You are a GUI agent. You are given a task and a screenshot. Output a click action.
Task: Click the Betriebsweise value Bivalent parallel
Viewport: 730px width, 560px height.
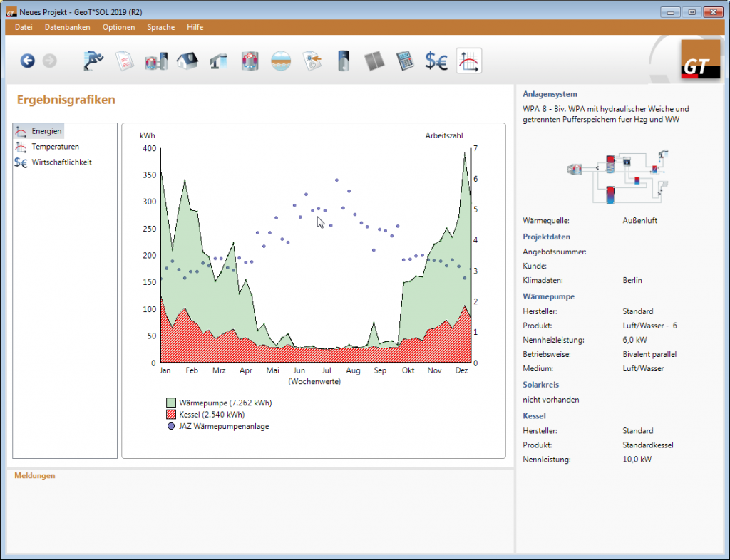pos(650,354)
